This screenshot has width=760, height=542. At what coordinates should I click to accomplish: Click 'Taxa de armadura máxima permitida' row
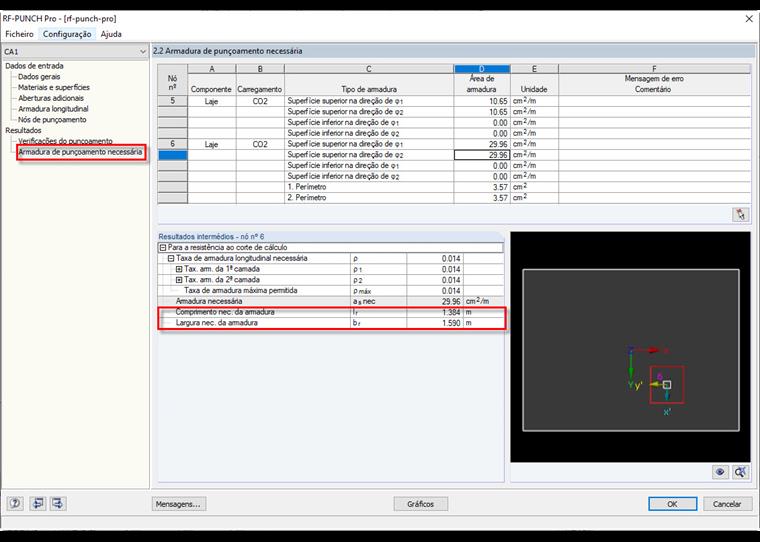(x=331, y=291)
